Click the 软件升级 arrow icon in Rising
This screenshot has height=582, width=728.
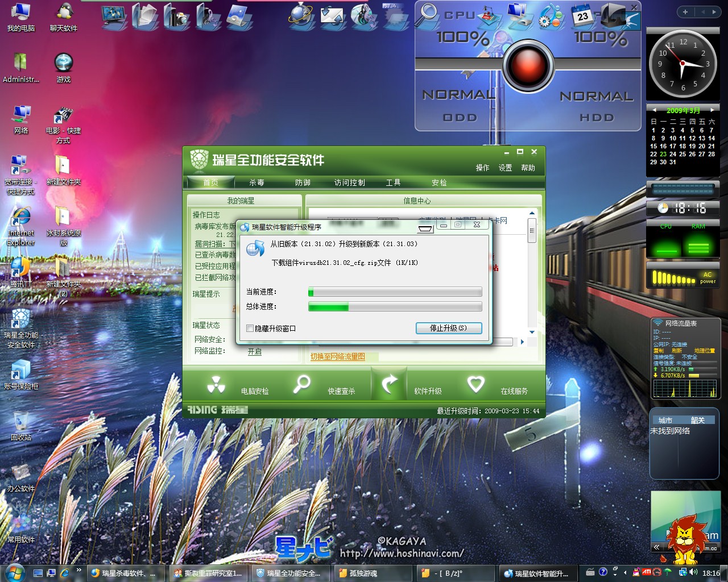click(x=389, y=384)
